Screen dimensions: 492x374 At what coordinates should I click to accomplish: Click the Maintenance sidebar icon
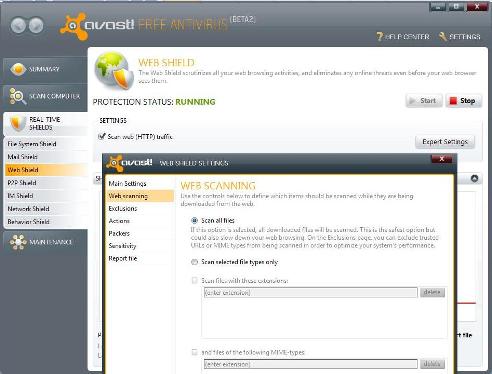click(x=18, y=242)
